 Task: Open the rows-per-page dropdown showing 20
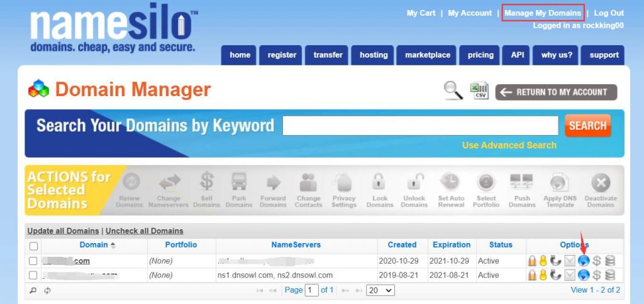click(380, 290)
